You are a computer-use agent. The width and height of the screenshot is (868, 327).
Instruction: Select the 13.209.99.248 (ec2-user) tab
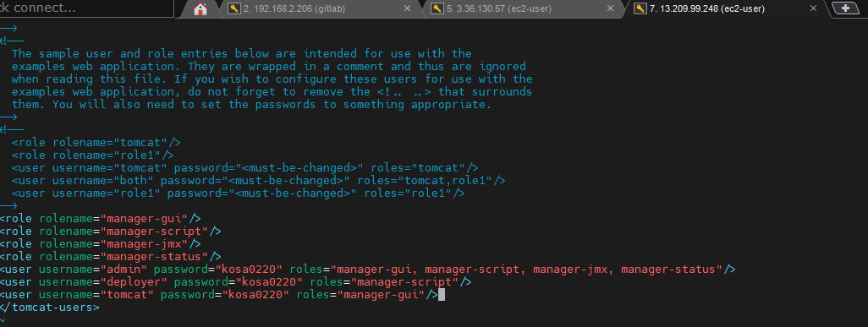tap(725, 8)
